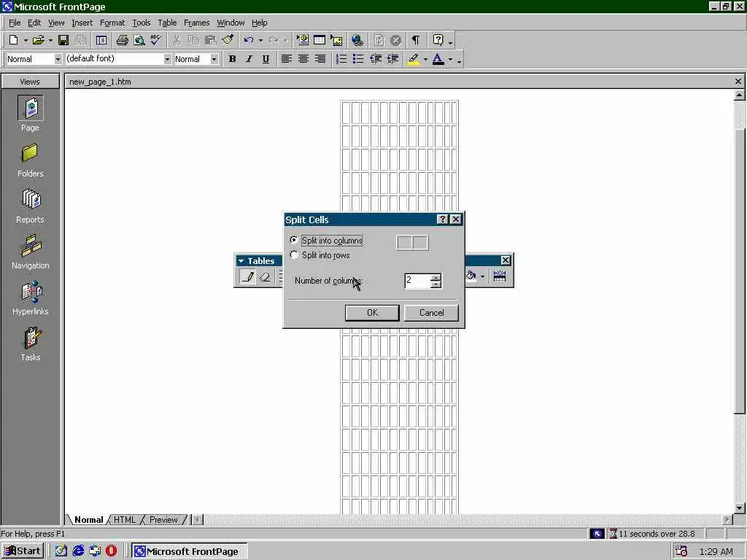Open Navigation view in Views bar
The width and height of the screenshot is (747, 560).
point(30,252)
